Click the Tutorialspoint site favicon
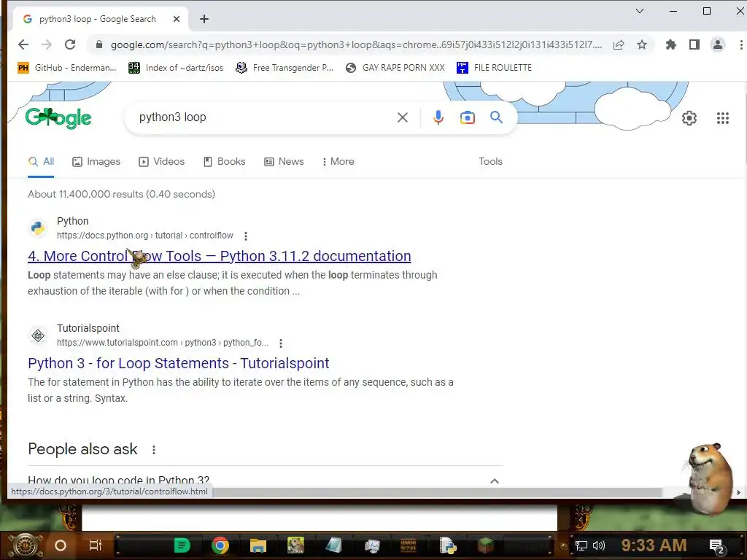The image size is (747, 560). click(x=38, y=335)
